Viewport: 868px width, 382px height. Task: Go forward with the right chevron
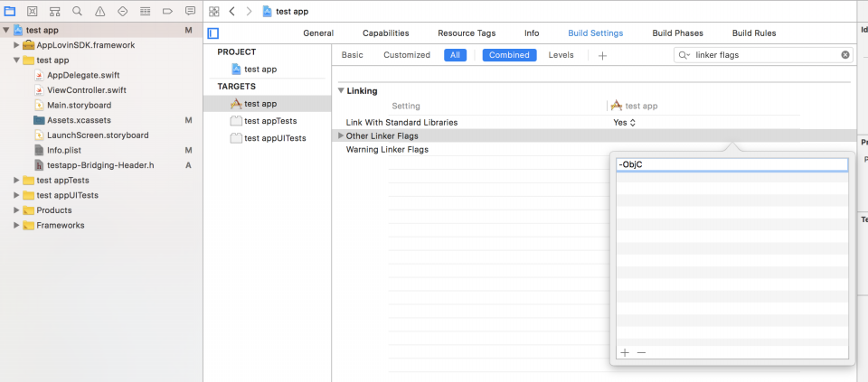point(250,11)
